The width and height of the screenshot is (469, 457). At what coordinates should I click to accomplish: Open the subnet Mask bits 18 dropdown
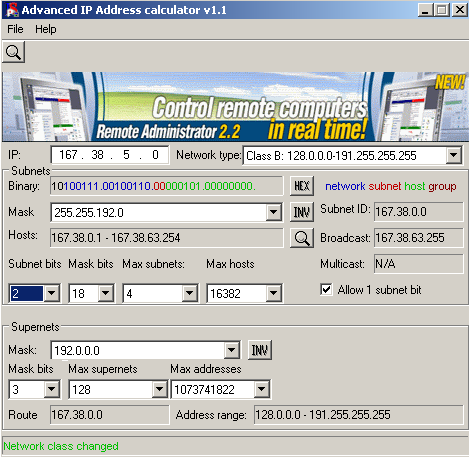(x=106, y=293)
